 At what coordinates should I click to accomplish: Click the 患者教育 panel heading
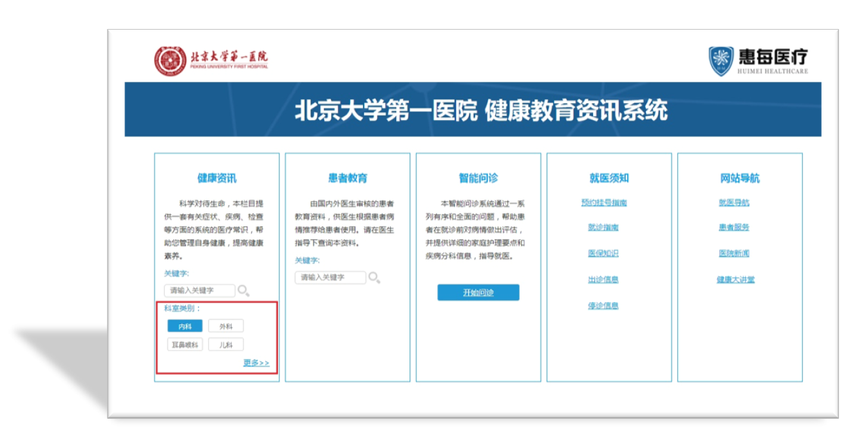coord(348,179)
